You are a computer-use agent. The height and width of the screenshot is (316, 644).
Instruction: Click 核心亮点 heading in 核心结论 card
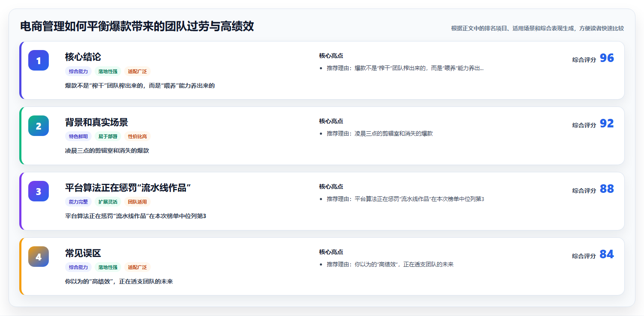pos(331,56)
